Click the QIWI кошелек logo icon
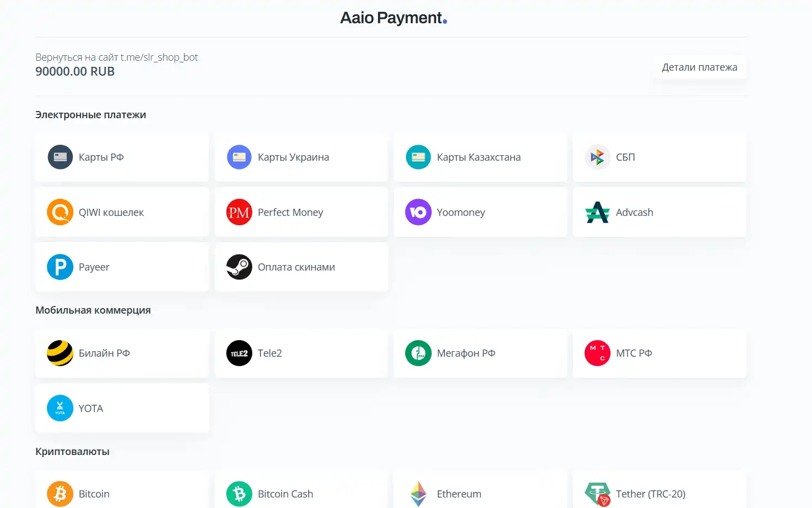 pyautogui.click(x=60, y=212)
